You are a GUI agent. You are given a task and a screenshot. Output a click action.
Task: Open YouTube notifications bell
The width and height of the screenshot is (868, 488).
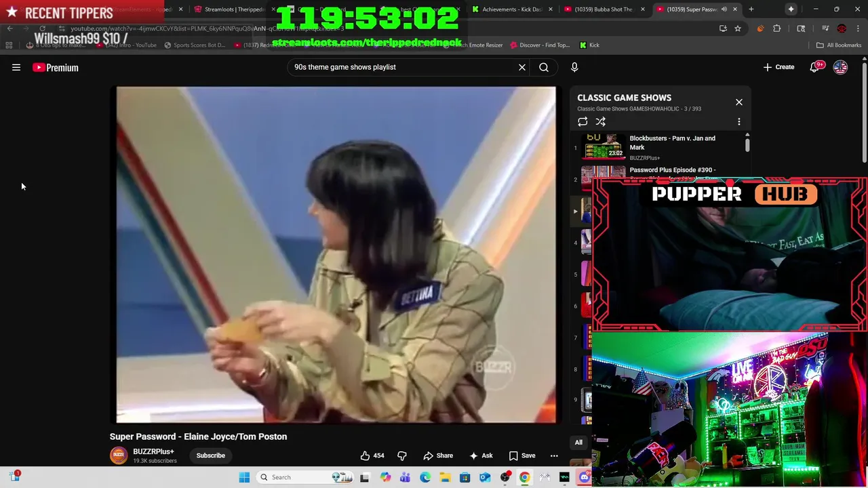click(816, 67)
